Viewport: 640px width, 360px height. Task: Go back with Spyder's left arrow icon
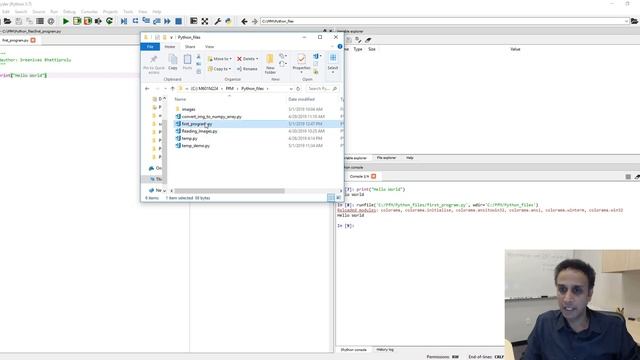(244, 21)
